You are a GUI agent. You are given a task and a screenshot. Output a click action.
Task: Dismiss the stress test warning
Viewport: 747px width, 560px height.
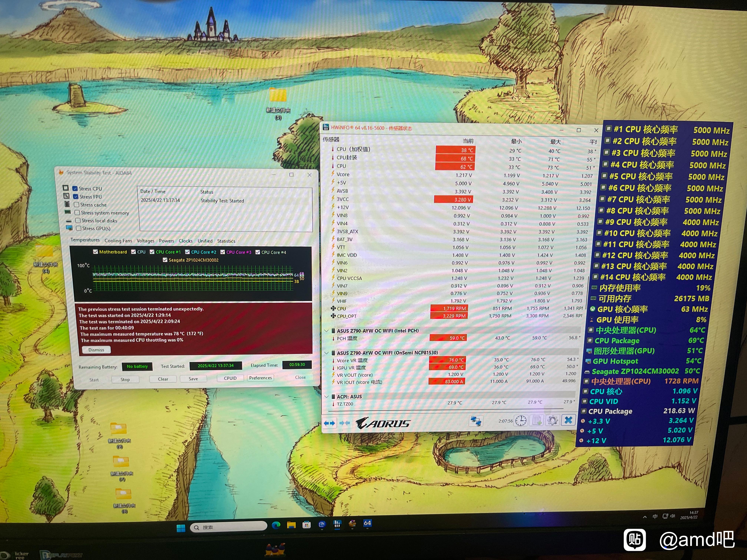[97, 350]
